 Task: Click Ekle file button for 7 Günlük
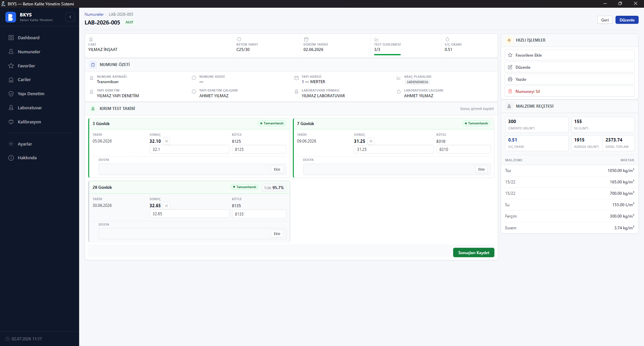(481, 169)
